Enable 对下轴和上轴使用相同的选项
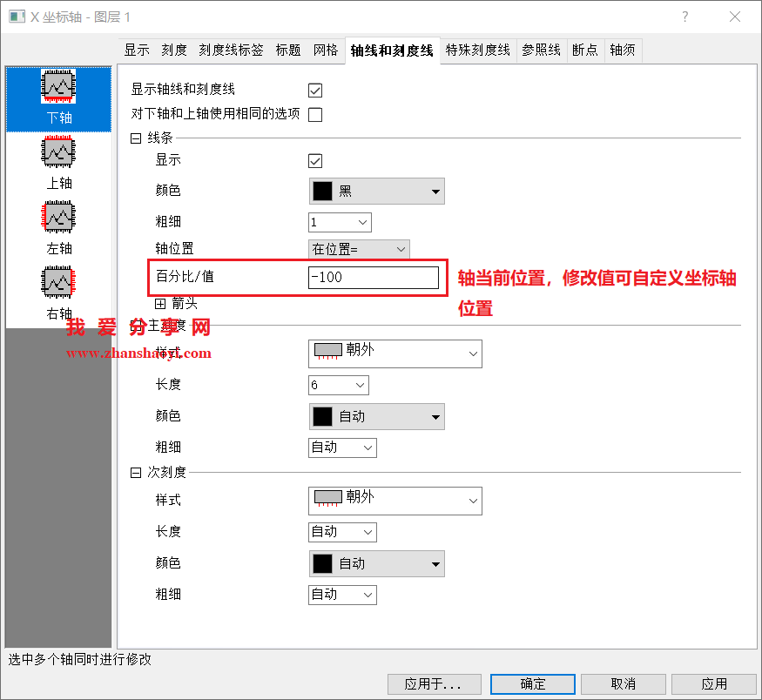The height and width of the screenshot is (700, 762). (314, 114)
